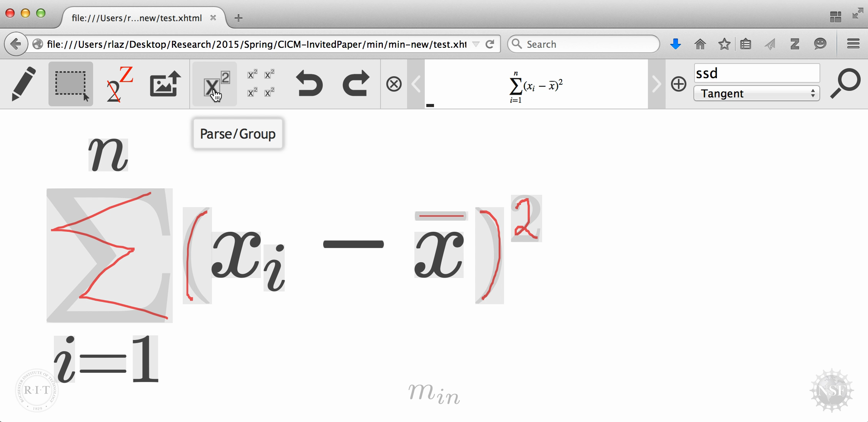Open a new browser tab
Viewport: 868px width, 422px height.
pyautogui.click(x=238, y=18)
